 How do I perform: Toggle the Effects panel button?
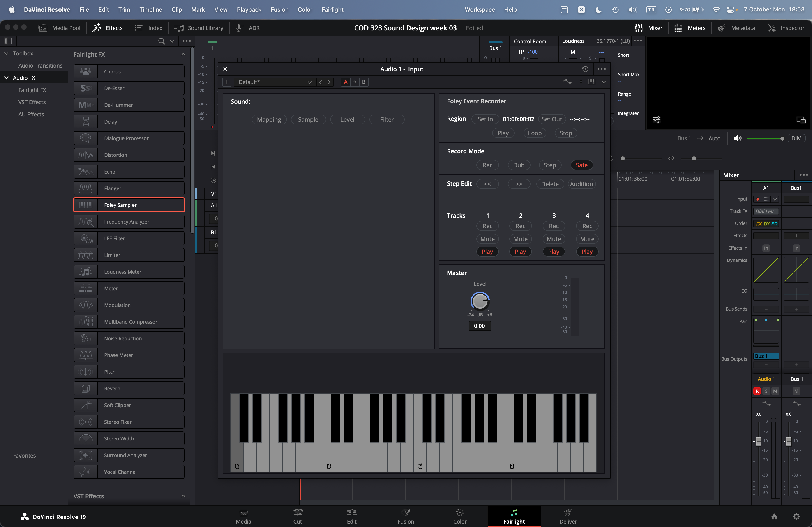point(107,28)
